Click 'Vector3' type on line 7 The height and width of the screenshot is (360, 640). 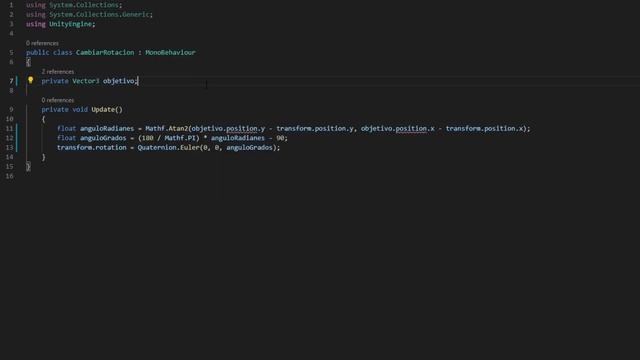point(86,81)
